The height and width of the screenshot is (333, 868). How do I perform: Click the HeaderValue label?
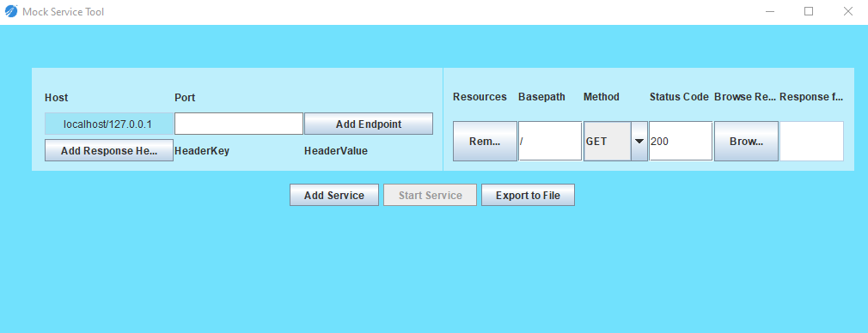tap(336, 151)
